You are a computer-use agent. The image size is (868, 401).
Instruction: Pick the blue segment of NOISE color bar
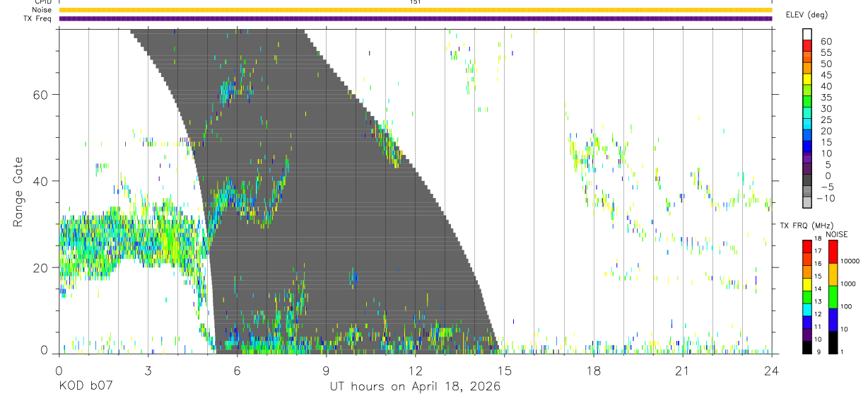pos(833,320)
